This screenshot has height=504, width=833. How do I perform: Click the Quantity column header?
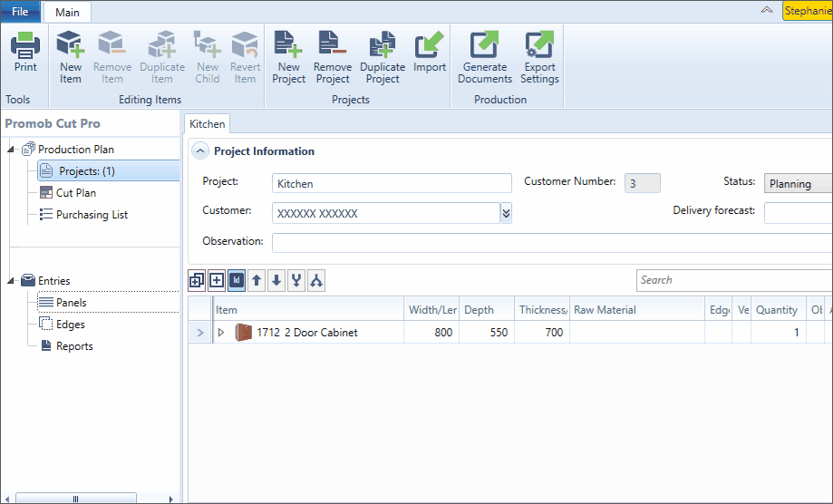tap(779, 310)
